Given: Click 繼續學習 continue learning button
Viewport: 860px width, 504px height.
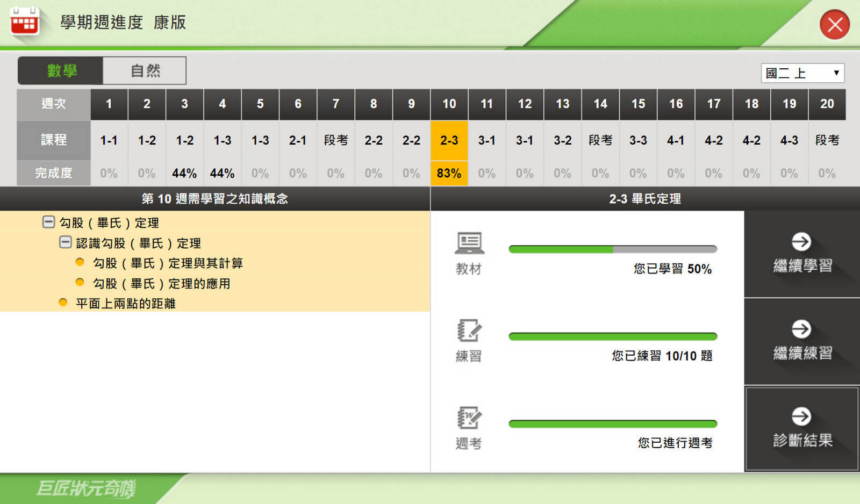Looking at the screenshot, I should coord(802,254).
